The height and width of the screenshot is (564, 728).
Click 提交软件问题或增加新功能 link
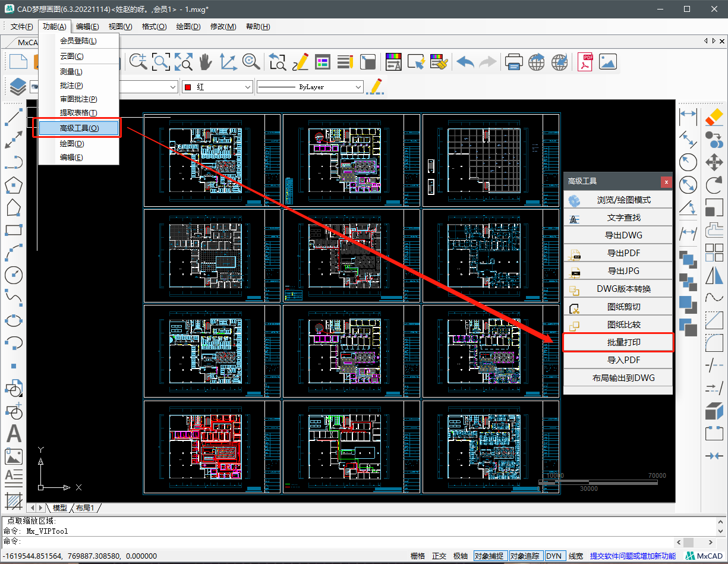pyautogui.click(x=633, y=556)
